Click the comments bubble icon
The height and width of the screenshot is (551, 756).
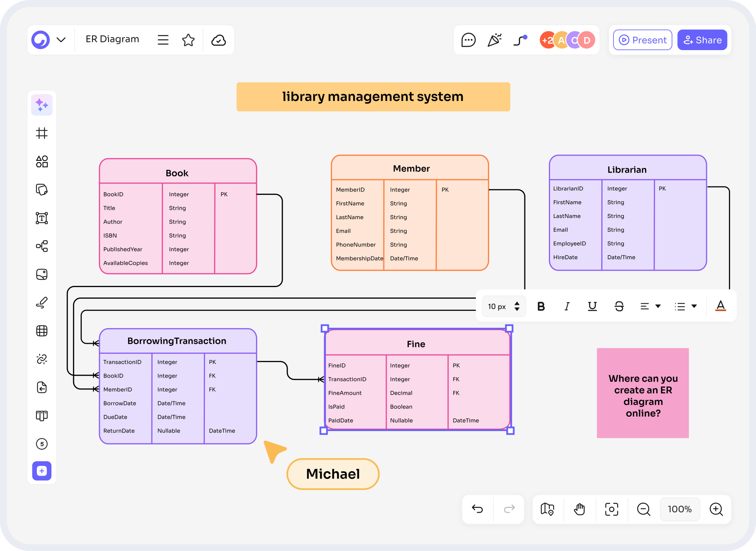click(468, 40)
